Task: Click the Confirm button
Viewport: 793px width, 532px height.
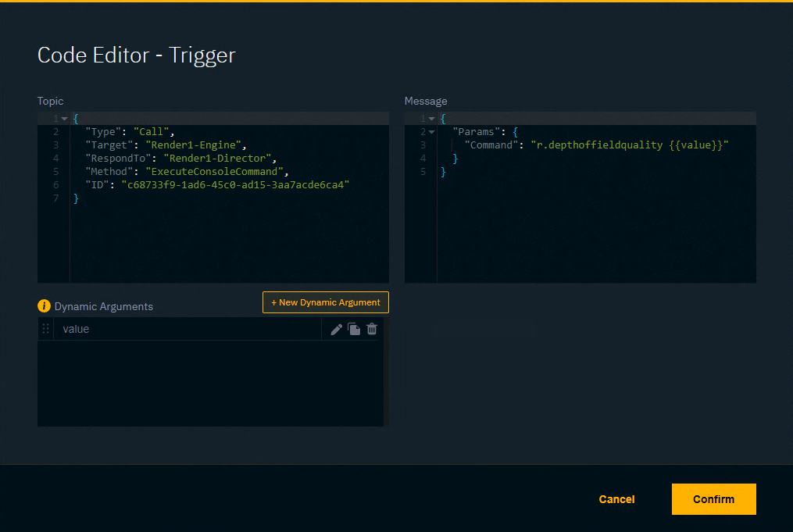Action: (713, 499)
